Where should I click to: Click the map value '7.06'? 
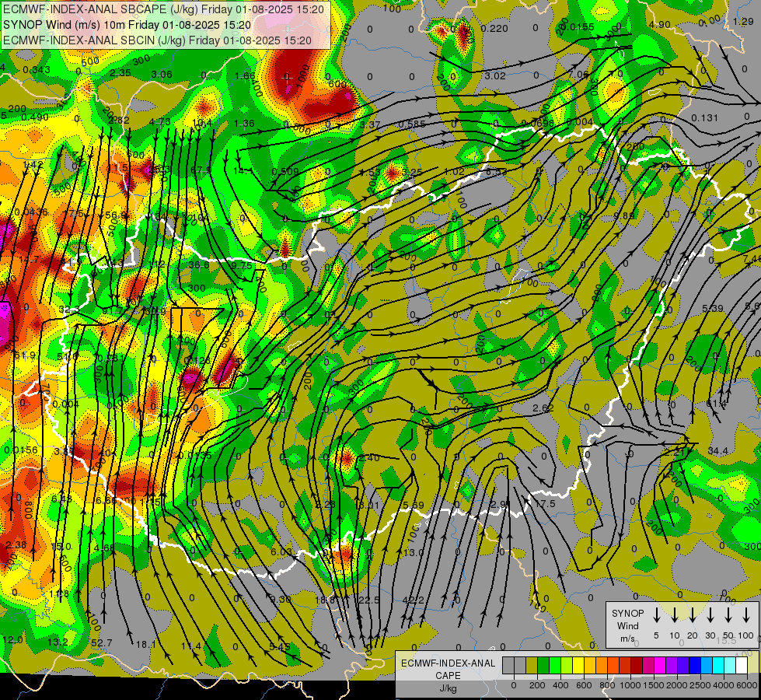click(578, 75)
